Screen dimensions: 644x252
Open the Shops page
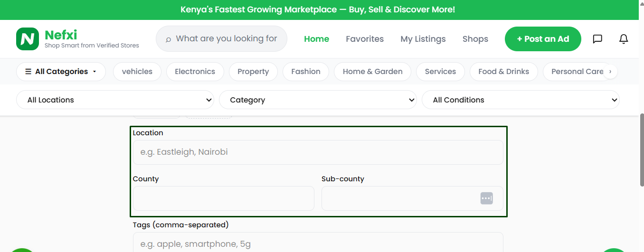pos(475,39)
